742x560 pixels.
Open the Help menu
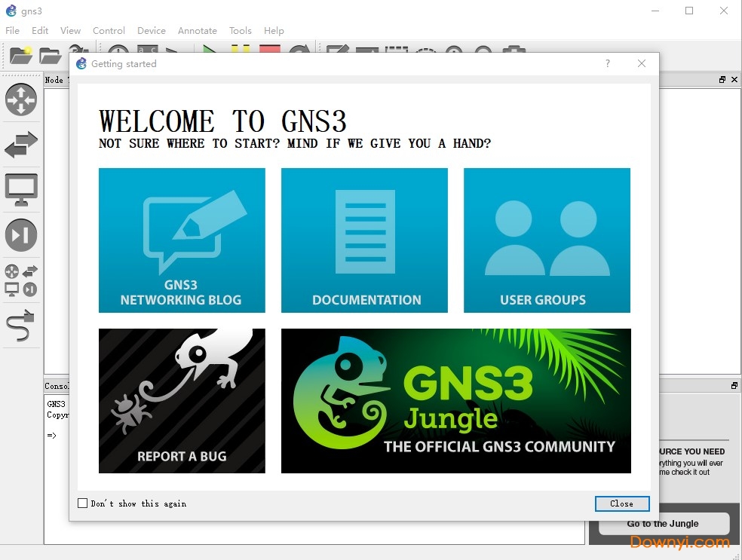pos(274,31)
